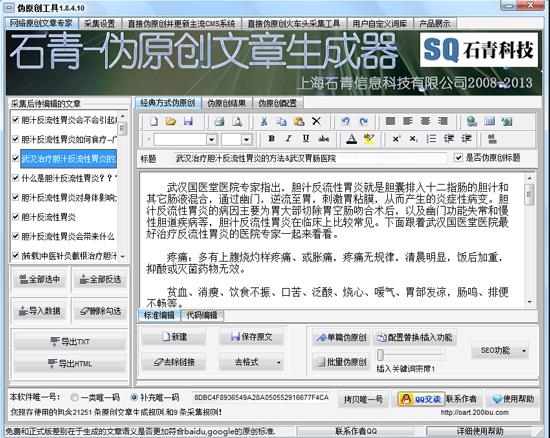Screen dimensions: 550x438
Task: Click the cut scissors icon
Action: pyautogui.click(x=264, y=122)
